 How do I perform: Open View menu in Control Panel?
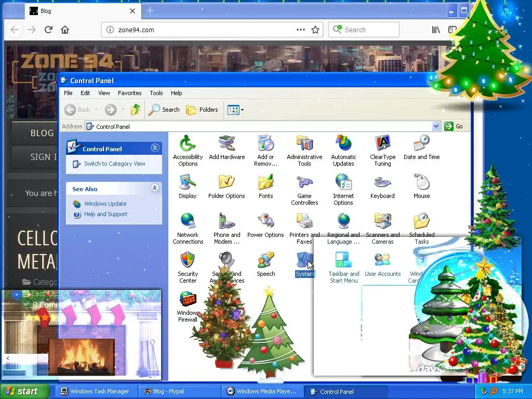(x=104, y=93)
